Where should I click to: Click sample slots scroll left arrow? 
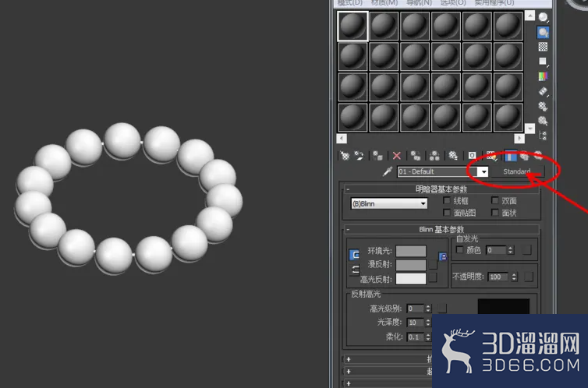(342, 138)
